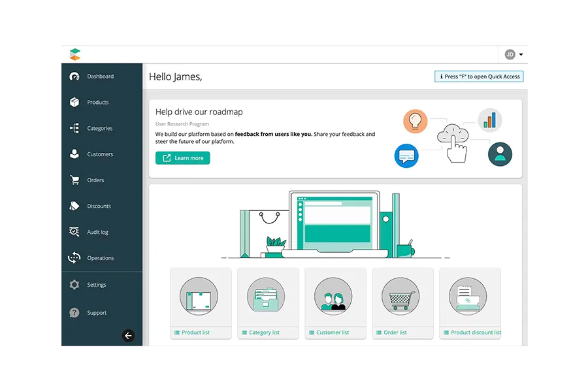
Task: Click the Learn more button
Action: point(183,158)
